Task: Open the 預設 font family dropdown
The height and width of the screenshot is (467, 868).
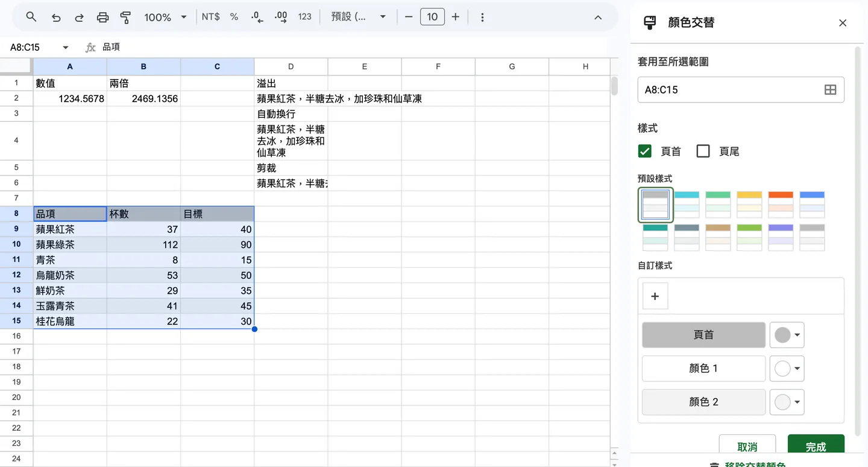Action: point(359,17)
